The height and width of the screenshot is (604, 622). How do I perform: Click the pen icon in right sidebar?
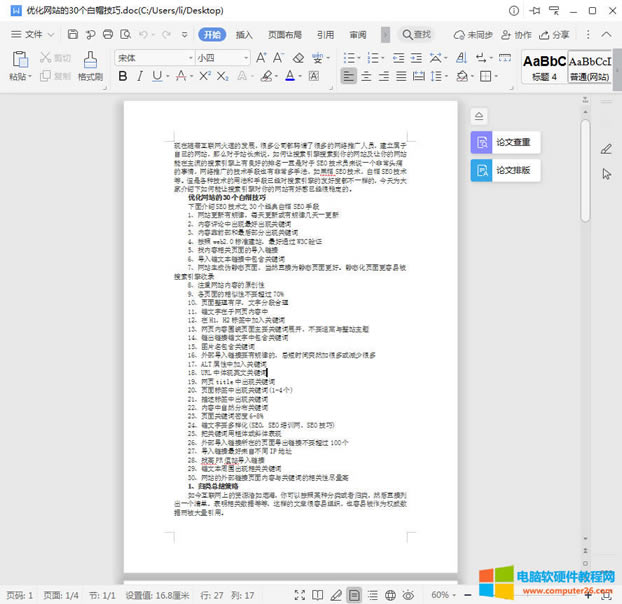(605, 149)
